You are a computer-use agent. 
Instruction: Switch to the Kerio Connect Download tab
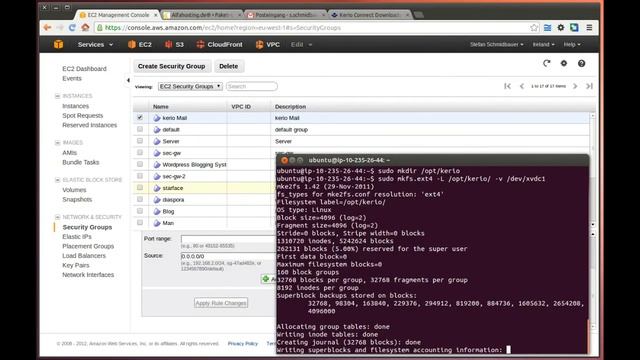369,15
